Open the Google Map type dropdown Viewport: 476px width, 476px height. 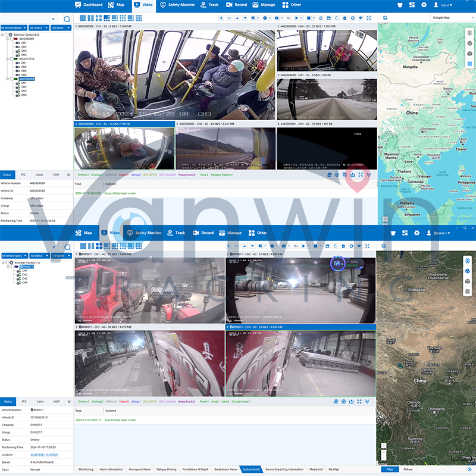click(x=451, y=18)
